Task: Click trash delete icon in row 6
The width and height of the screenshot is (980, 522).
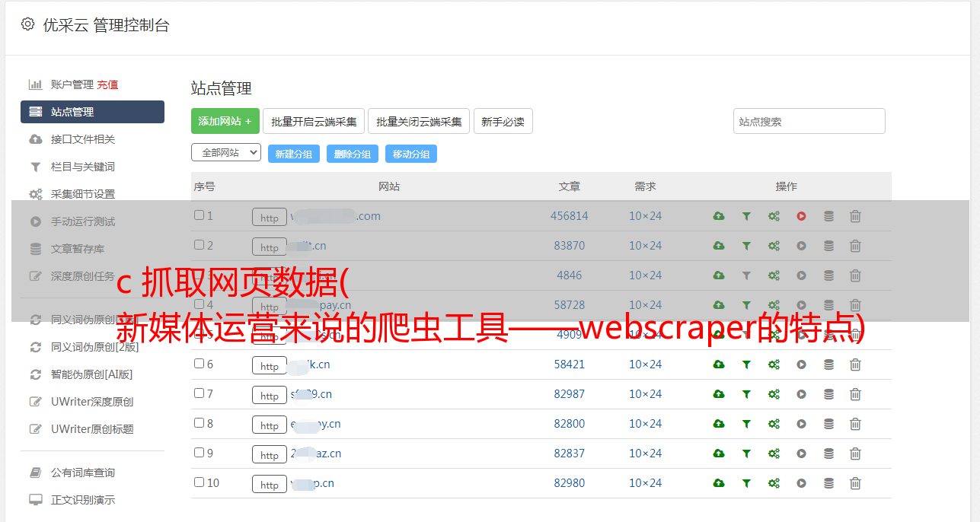Action: tap(855, 364)
